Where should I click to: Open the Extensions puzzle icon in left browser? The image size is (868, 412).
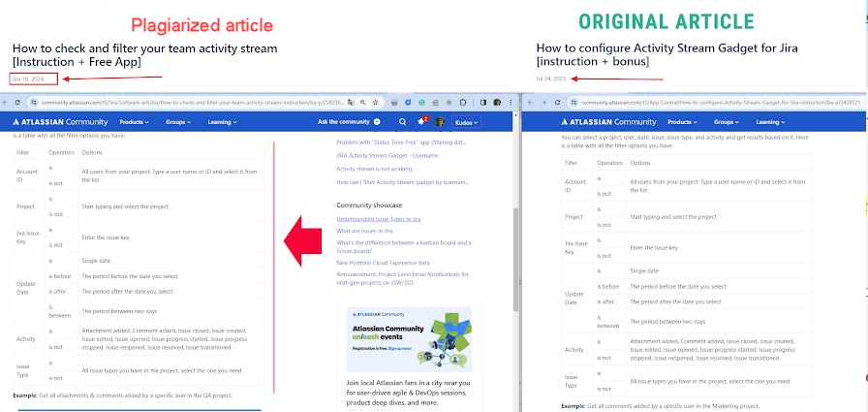click(463, 103)
